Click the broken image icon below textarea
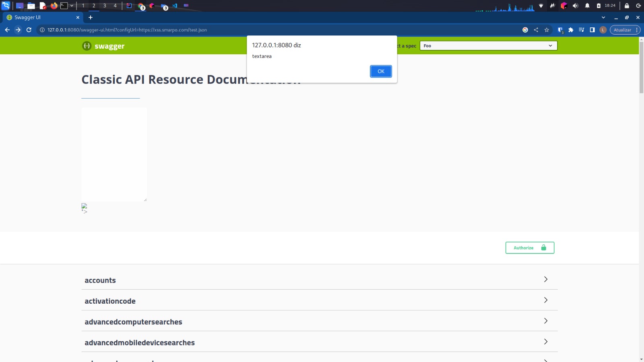Viewport: 644px width, 362px height. [84, 206]
